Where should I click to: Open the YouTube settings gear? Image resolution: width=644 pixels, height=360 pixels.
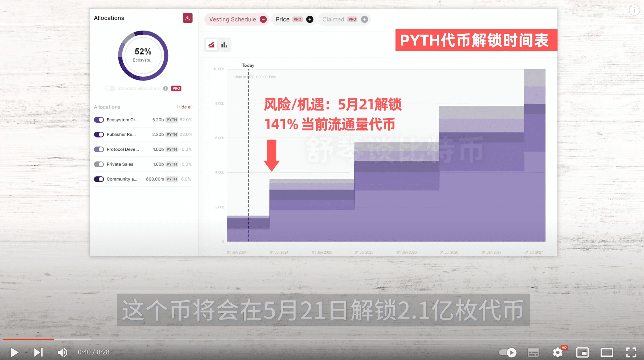click(x=558, y=352)
